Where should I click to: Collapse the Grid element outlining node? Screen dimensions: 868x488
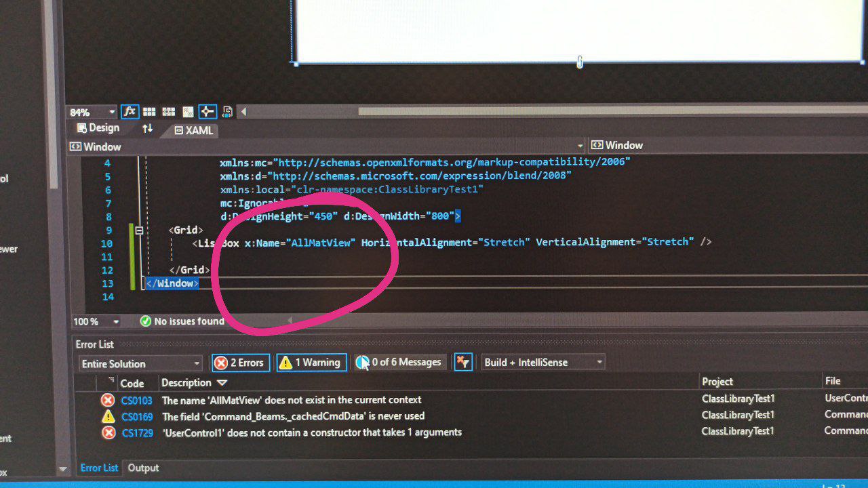pyautogui.click(x=139, y=230)
